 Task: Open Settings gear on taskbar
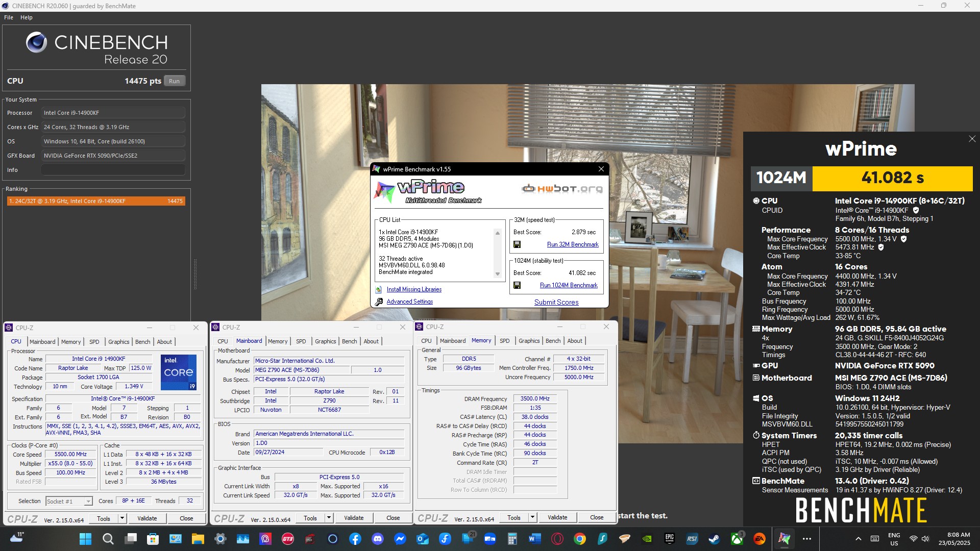point(220,539)
